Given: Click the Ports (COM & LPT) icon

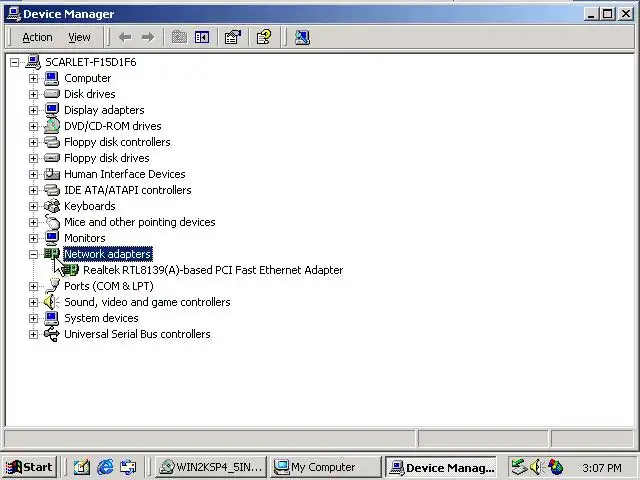Looking at the screenshot, I should [x=52, y=286].
